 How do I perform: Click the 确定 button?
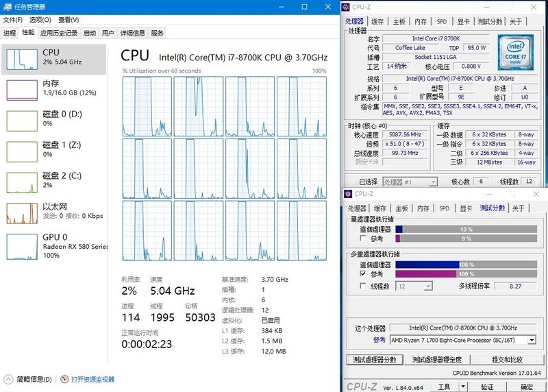click(527, 387)
